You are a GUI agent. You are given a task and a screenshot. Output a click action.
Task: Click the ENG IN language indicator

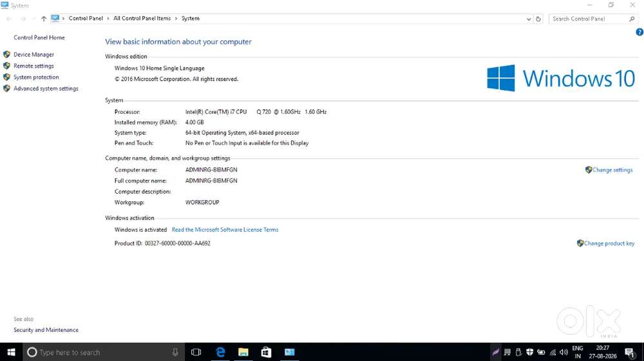[578, 353]
